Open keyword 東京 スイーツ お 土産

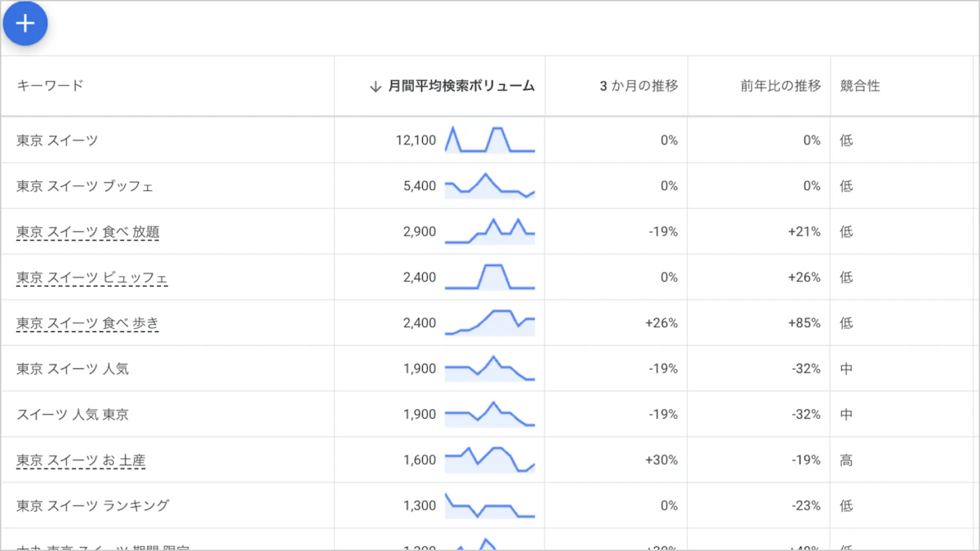click(81, 460)
